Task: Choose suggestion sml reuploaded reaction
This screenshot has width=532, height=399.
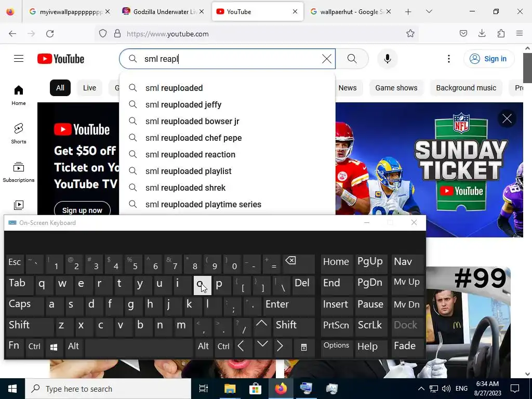Action: (227, 154)
